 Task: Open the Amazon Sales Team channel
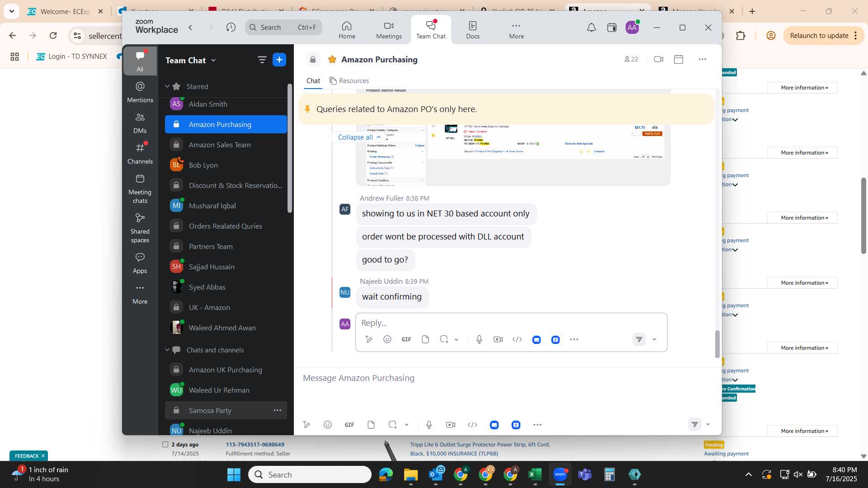pos(226,145)
